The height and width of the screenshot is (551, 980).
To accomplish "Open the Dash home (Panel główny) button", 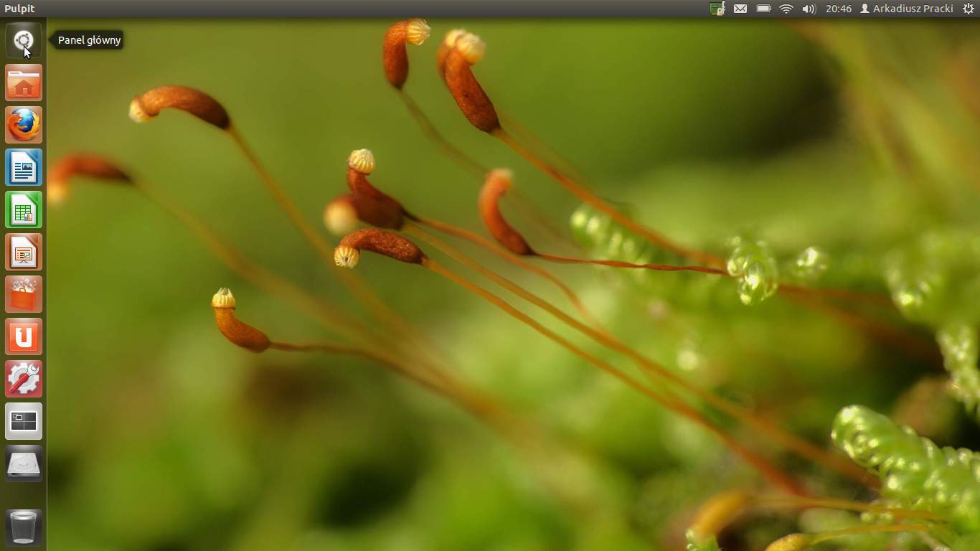I will (24, 40).
